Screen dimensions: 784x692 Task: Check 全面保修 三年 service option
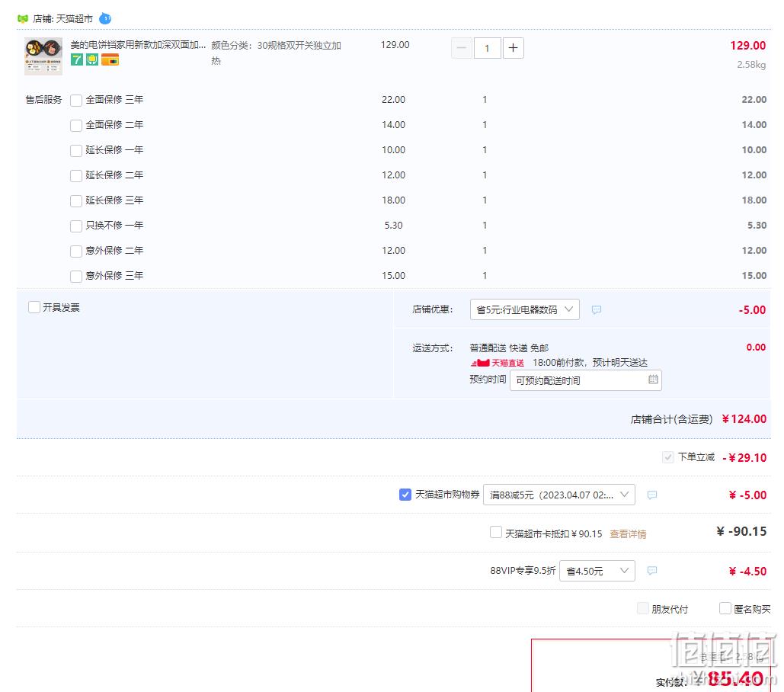coord(76,101)
